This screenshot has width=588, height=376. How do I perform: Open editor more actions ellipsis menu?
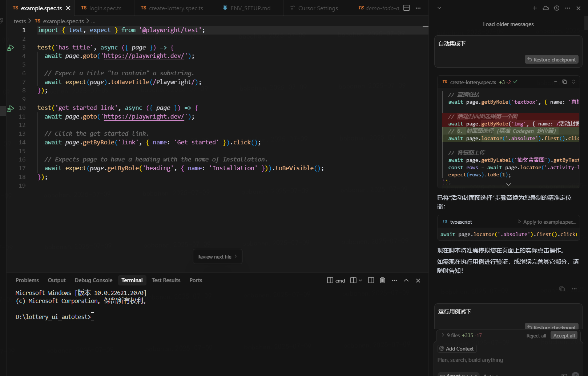click(418, 8)
